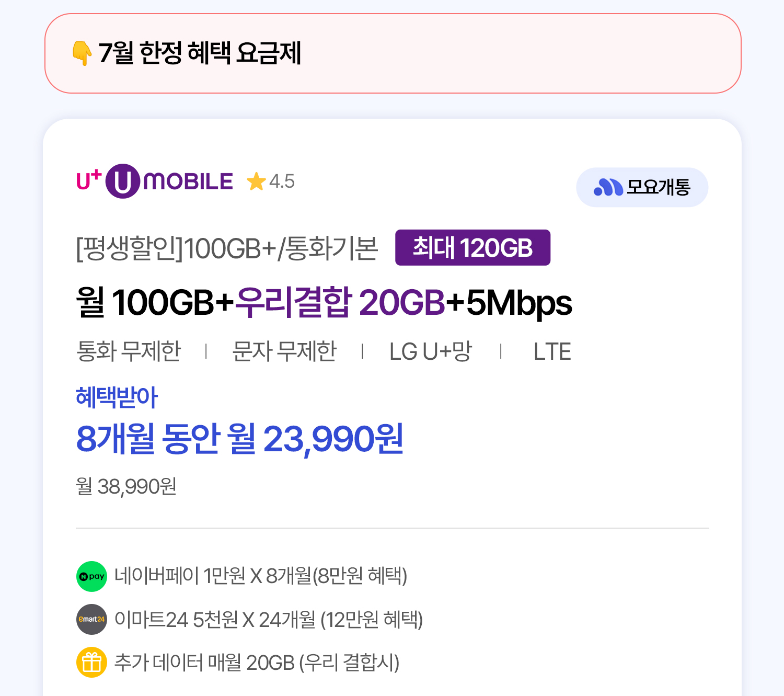Select the 7월 한정 혜택 요금제 banner
This screenshot has height=696, width=784.
(x=393, y=53)
